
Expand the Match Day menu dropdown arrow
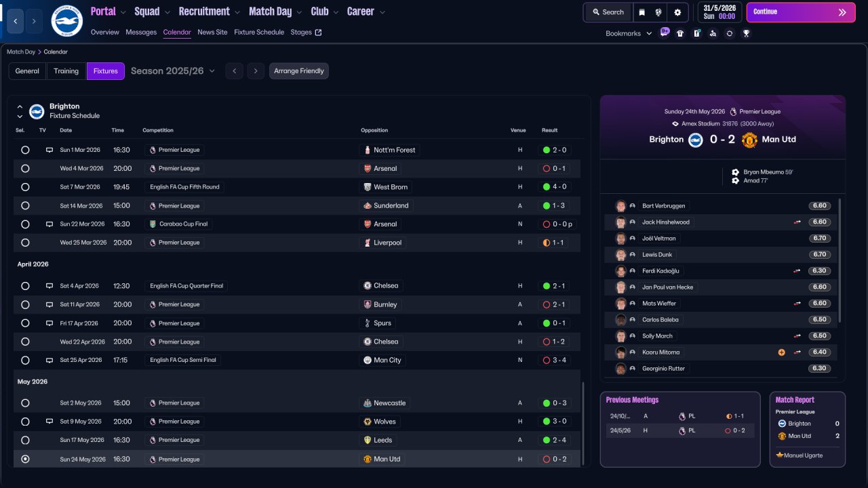click(300, 12)
